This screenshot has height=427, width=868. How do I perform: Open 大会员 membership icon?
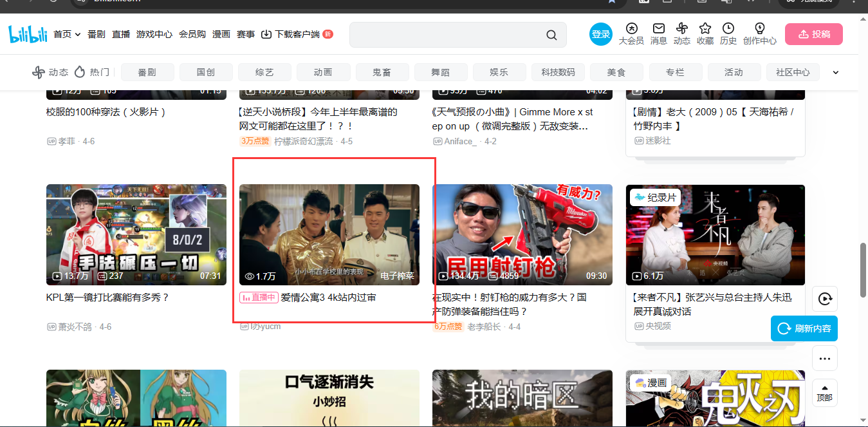coord(631,28)
